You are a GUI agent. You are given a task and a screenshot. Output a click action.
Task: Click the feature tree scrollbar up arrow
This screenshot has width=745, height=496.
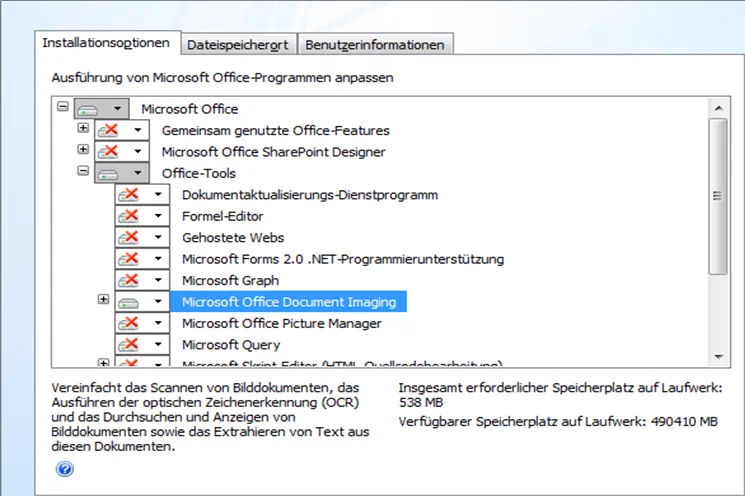[x=718, y=108]
